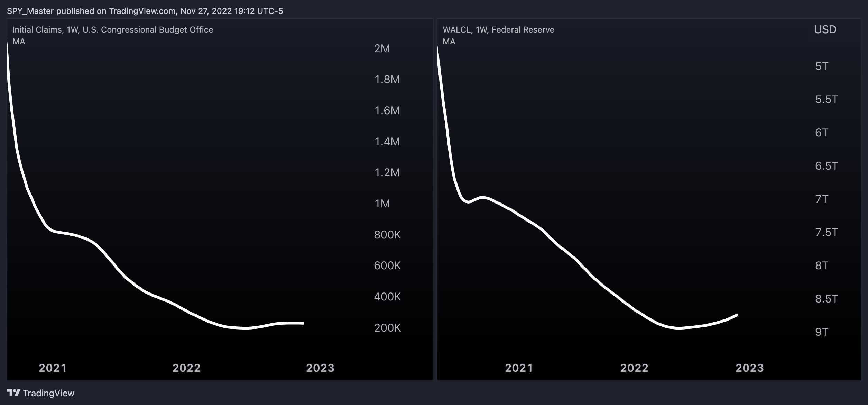Click the 5T axis label on WALCL chart
868x405 pixels.
(822, 66)
